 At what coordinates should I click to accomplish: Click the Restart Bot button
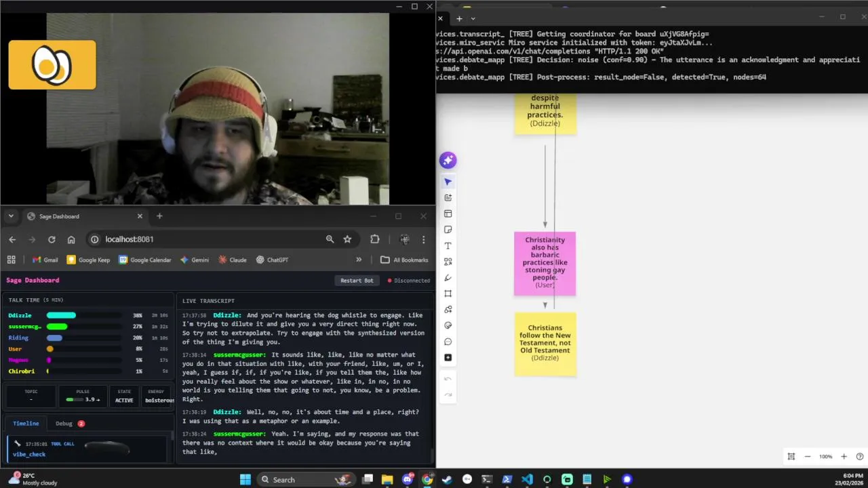point(357,281)
